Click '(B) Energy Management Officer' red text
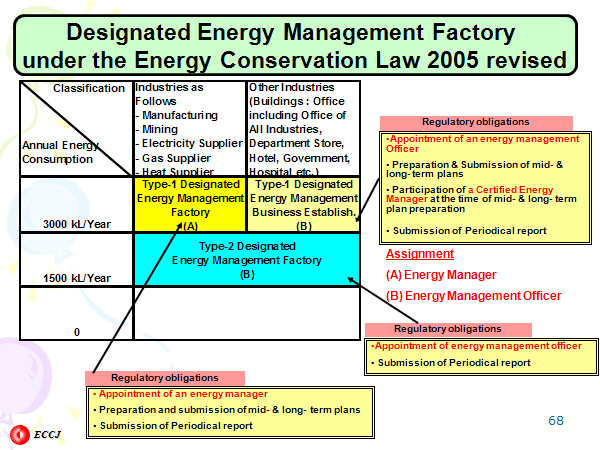This screenshot has height=450, width=600. pyautogui.click(x=473, y=296)
